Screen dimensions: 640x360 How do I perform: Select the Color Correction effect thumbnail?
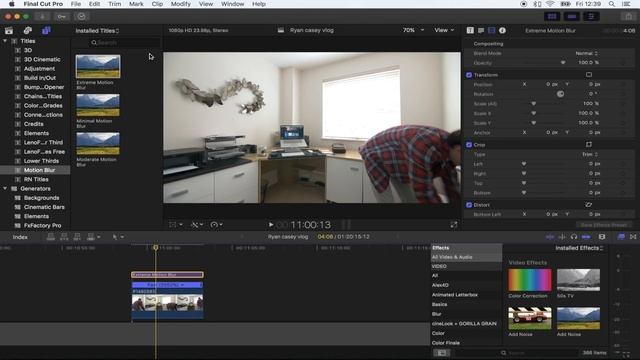530,280
